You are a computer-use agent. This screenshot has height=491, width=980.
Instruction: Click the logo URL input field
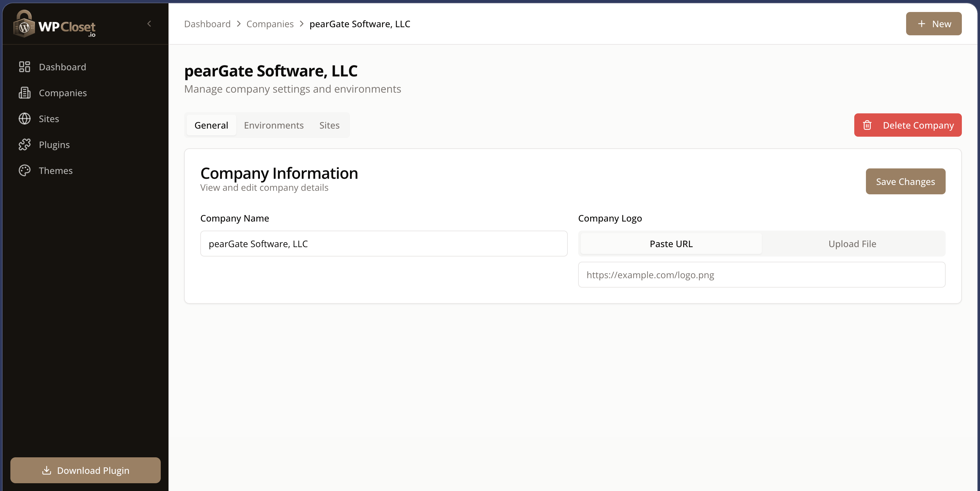tap(761, 275)
